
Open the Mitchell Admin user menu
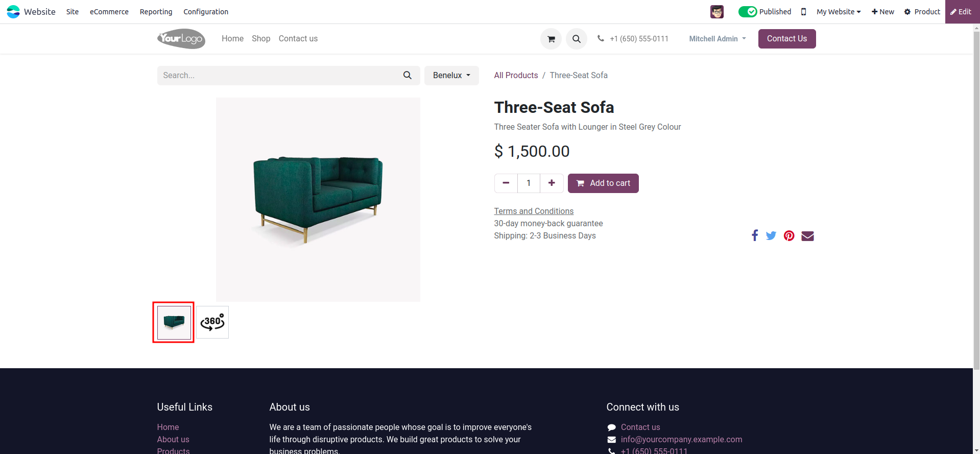(717, 39)
